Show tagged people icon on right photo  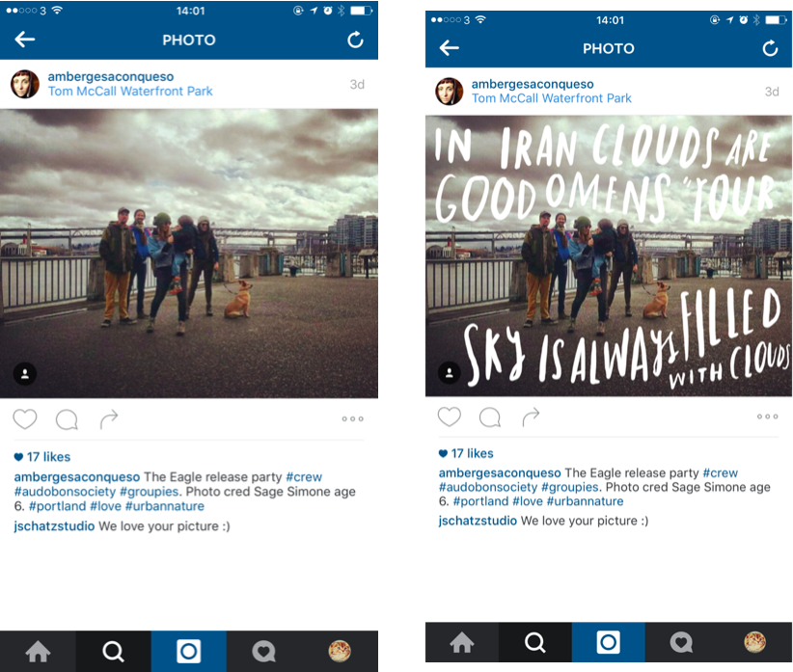450,373
